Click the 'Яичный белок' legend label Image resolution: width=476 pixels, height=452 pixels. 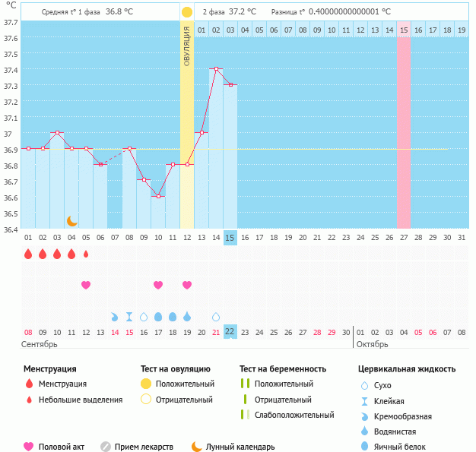click(x=405, y=447)
